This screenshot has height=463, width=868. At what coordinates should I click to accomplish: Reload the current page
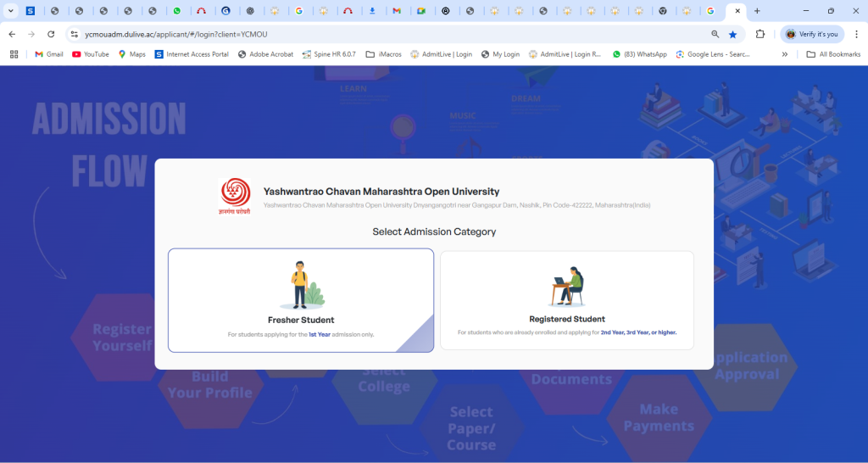(51, 34)
